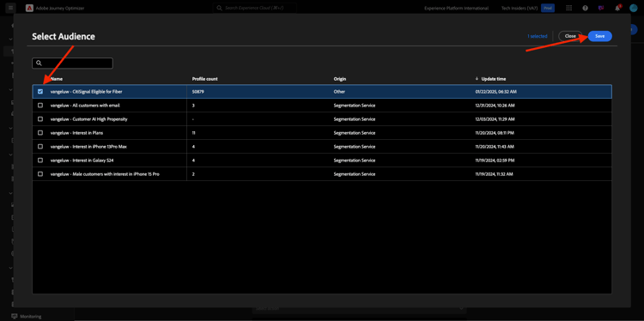Close the Select Audience dialog
The image size is (644, 321).
pyautogui.click(x=570, y=36)
